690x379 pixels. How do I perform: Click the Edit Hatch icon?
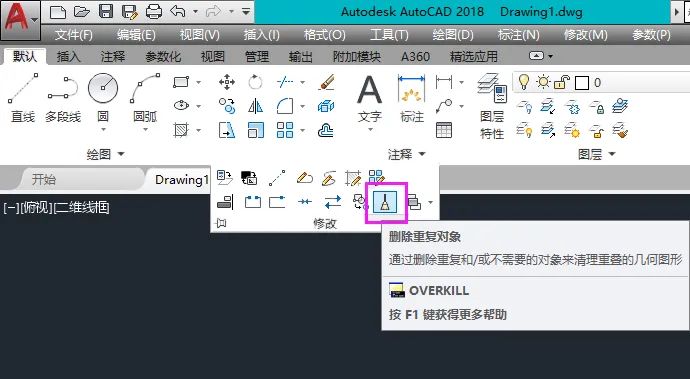click(x=353, y=178)
